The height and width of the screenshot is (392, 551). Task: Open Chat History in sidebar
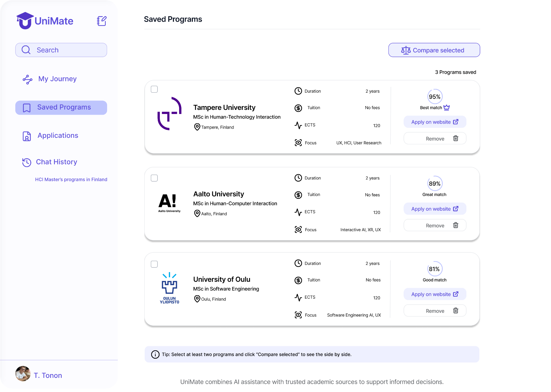pos(50,162)
